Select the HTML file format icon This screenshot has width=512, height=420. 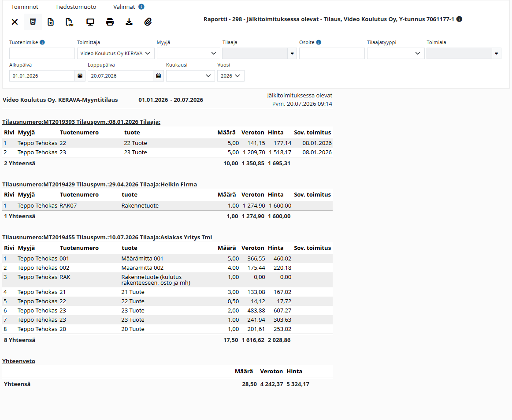click(x=33, y=22)
